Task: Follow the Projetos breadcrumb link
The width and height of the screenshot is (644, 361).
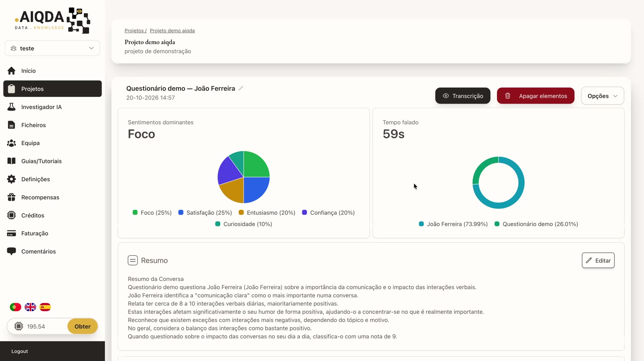Action: 135,31
